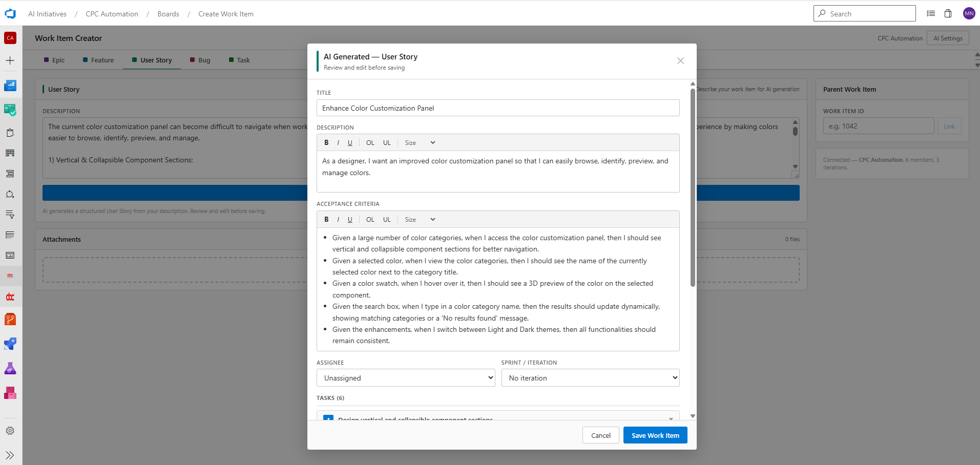Open AI Settings button
Viewport: 980px width, 465px height.
(x=948, y=38)
